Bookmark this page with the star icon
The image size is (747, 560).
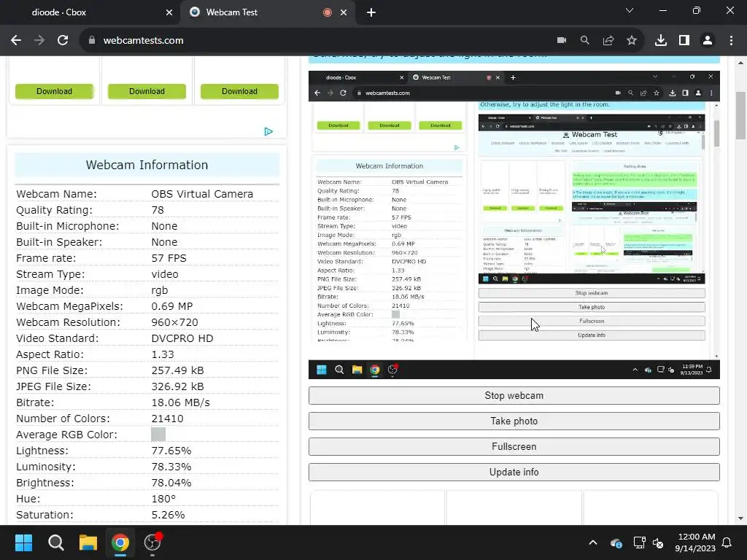[632, 41]
